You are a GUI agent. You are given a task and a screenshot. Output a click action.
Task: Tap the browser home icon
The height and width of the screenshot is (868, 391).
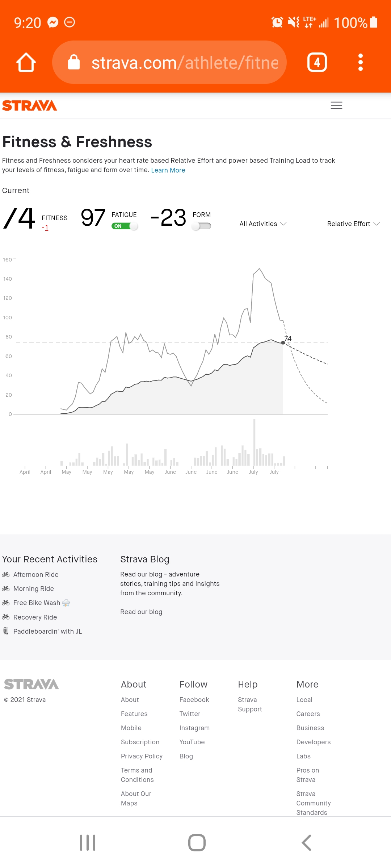click(x=26, y=62)
